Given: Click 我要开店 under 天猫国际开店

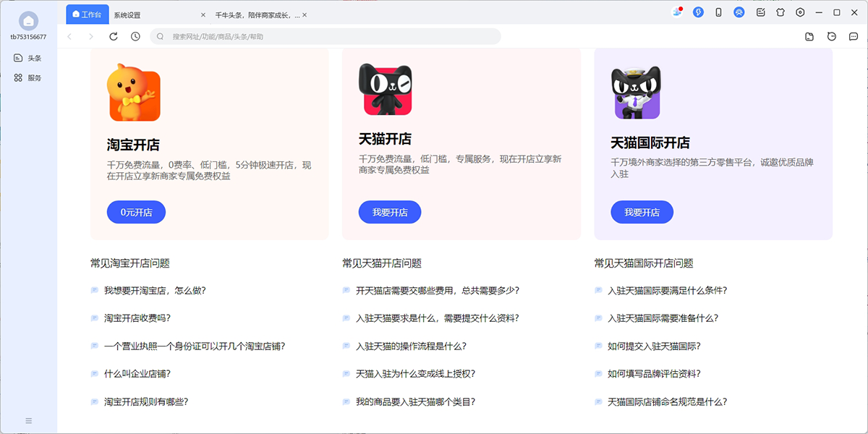Looking at the screenshot, I should tap(642, 212).
